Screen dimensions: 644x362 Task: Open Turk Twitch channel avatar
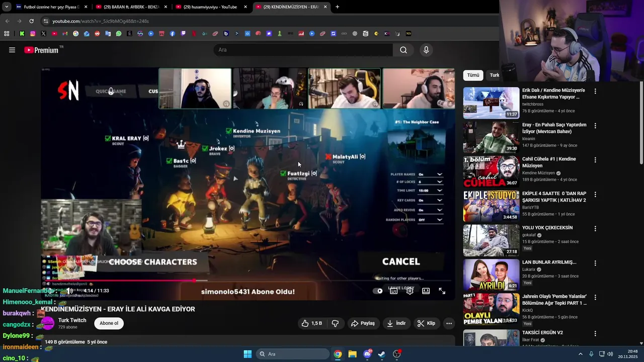click(x=48, y=323)
